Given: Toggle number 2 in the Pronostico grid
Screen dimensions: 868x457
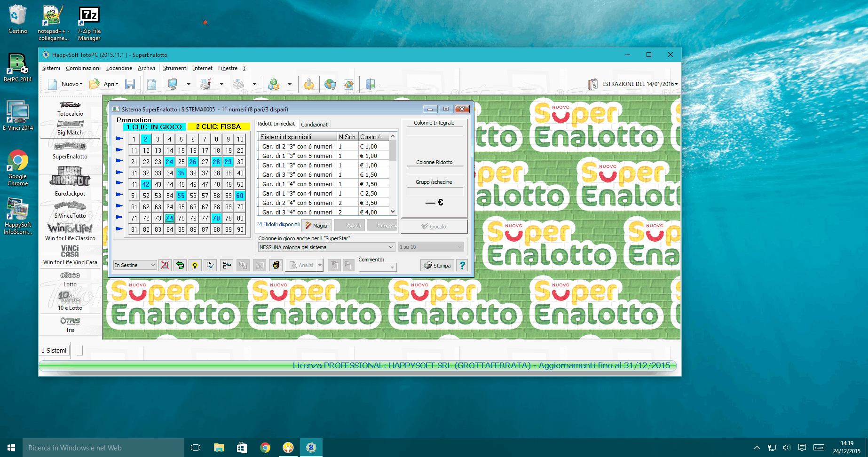Looking at the screenshot, I should pos(146,139).
